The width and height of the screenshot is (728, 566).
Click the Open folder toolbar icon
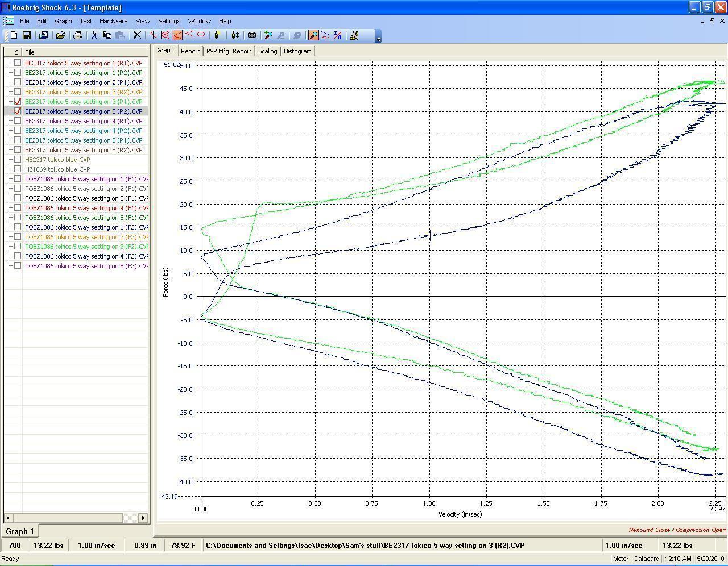tap(60, 35)
